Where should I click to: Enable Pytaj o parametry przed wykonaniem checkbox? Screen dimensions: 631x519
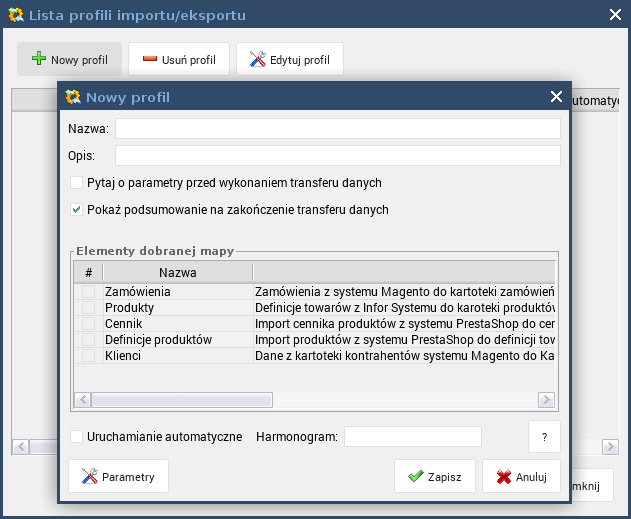tap(76, 183)
